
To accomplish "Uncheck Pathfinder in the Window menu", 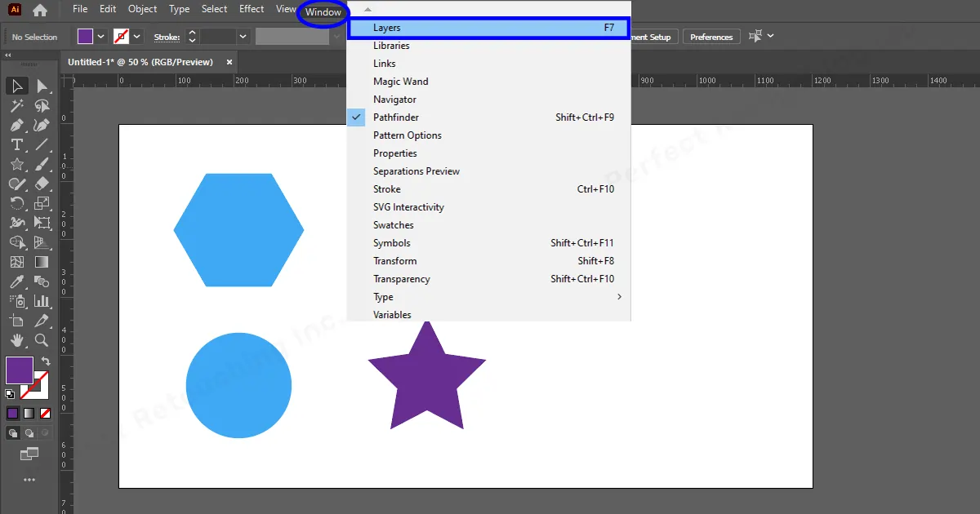I will [x=395, y=117].
